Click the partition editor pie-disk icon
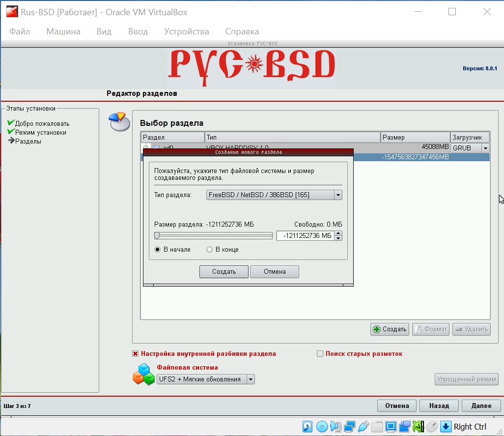This screenshot has height=436, width=504. (119, 122)
